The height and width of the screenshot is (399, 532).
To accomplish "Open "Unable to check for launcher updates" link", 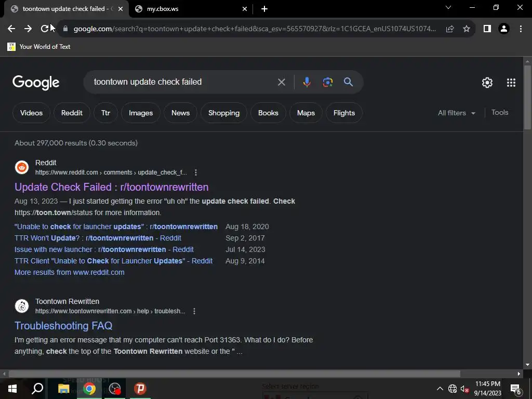I will coord(116,227).
